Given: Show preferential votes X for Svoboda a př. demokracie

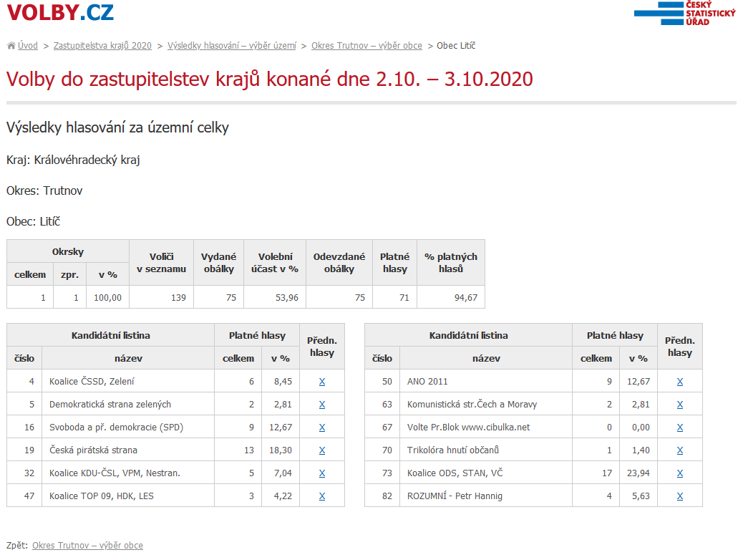Looking at the screenshot, I should (322, 428).
